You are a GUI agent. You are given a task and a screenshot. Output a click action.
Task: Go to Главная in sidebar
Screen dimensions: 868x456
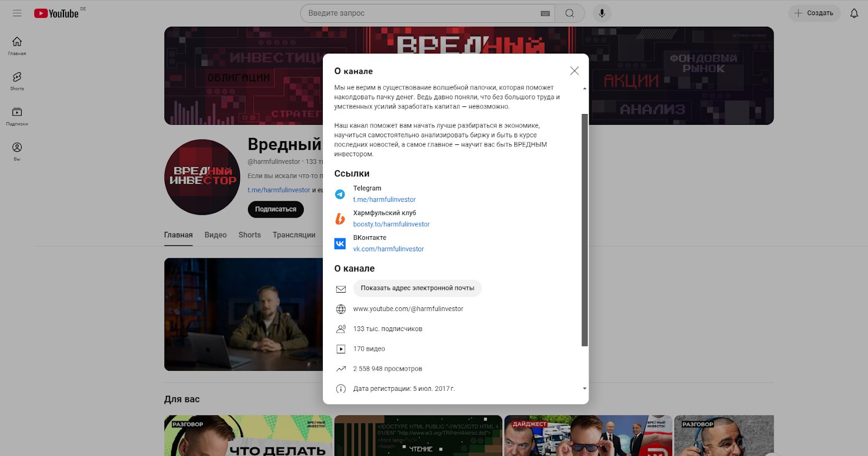[17, 46]
